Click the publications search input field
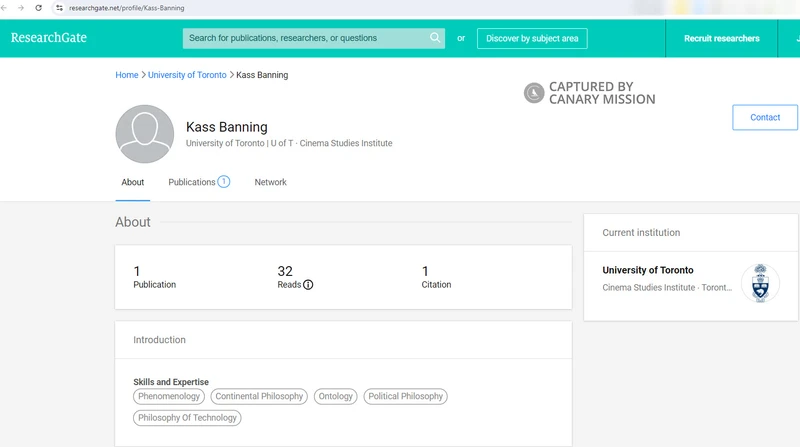The image size is (800, 447). (305, 38)
